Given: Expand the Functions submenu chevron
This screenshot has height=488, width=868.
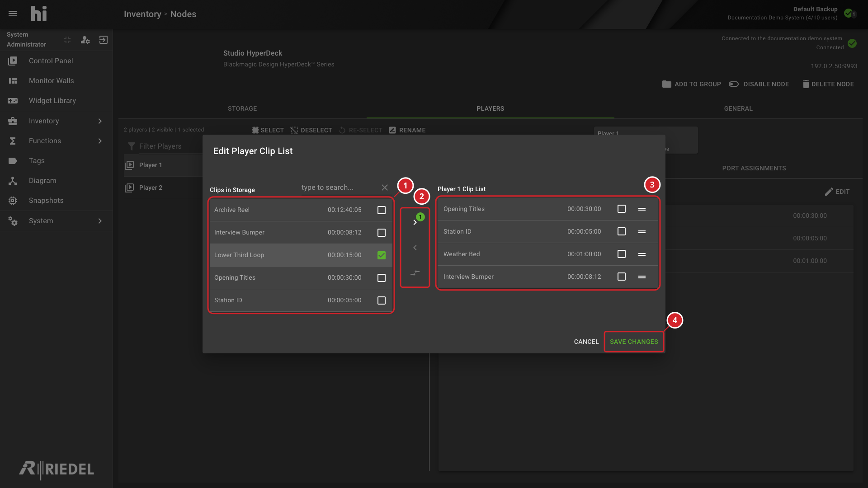Looking at the screenshot, I should click(x=100, y=141).
